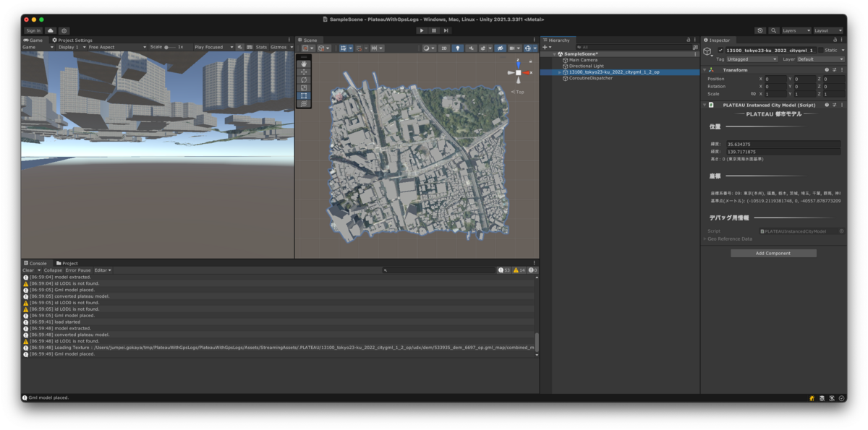Open the Unity cloud services icon
This screenshot has width=868, height=430.
click(51, 30)
